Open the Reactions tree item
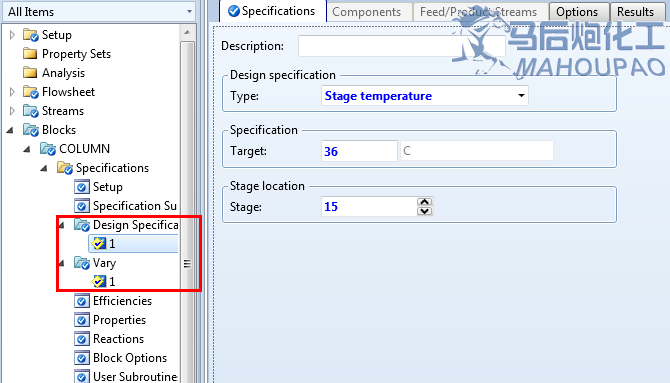The image size is (670, 383). pyautogui.click(x=118, y=339)
